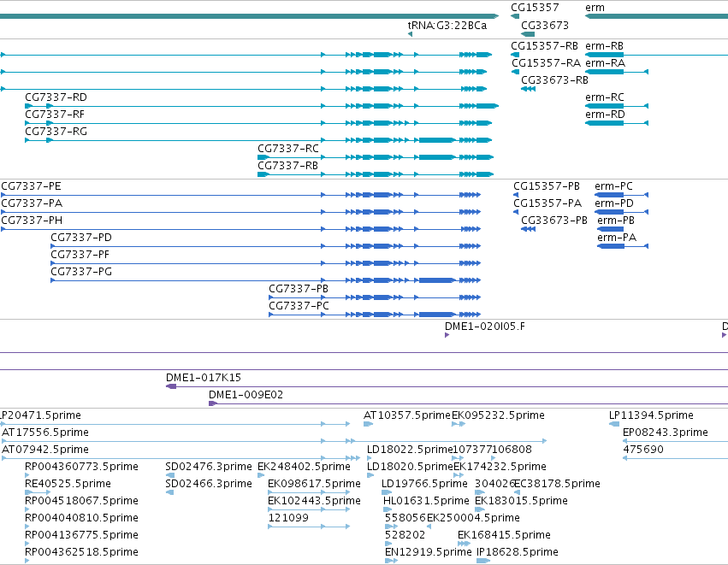Select transcript CG7337-RB
Viewport: 728px width, 565px height.
coord(287,166)
